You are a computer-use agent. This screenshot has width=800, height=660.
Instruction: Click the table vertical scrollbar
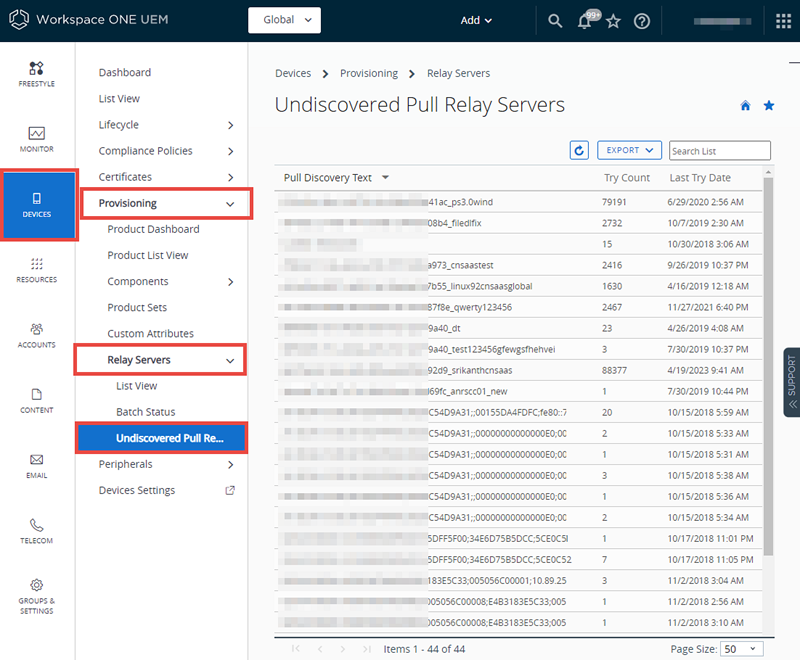[768, 366]
